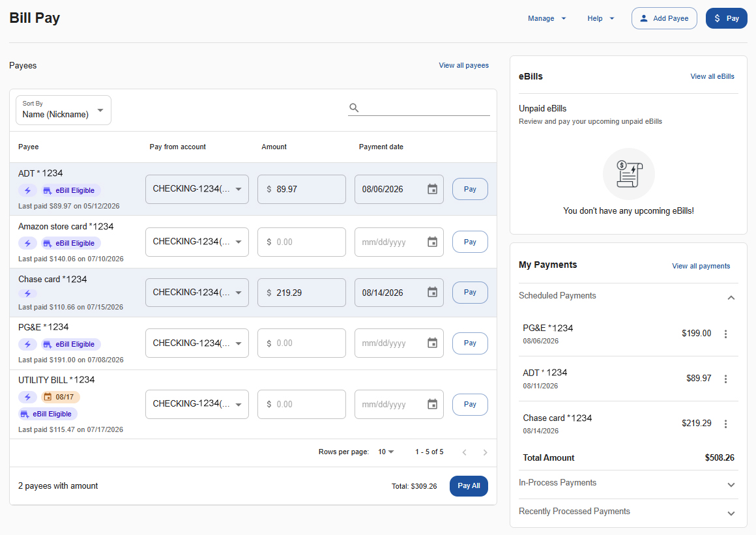Viewport: 756px width, 535px height.
Task: Click the eBill Eligible badge for UTILITY BILL
Action: 48,414
